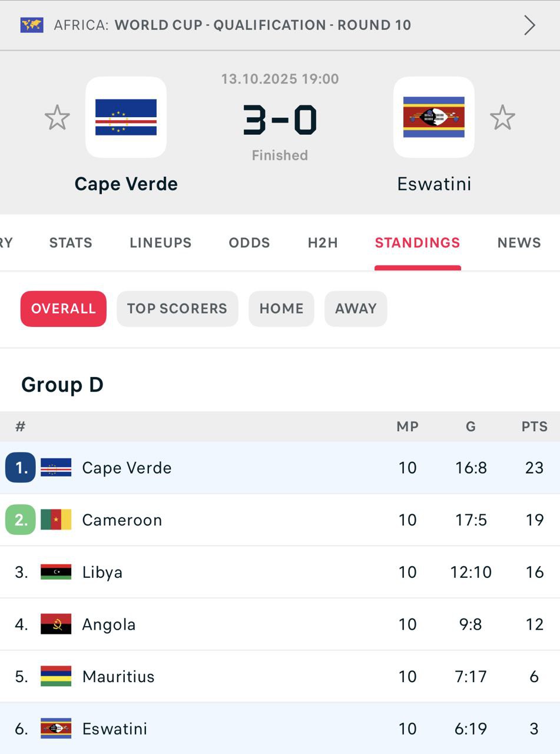Image resolution: width=560 pixels, height=754 pixels.
Task: Open the LINEUPS tab
Action: (x=160, y=243)
